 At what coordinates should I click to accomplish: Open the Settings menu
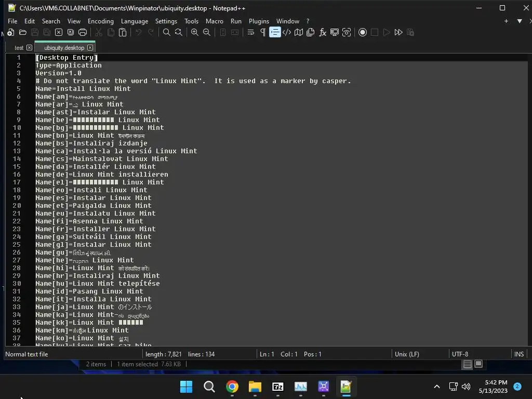coord(166,21)
